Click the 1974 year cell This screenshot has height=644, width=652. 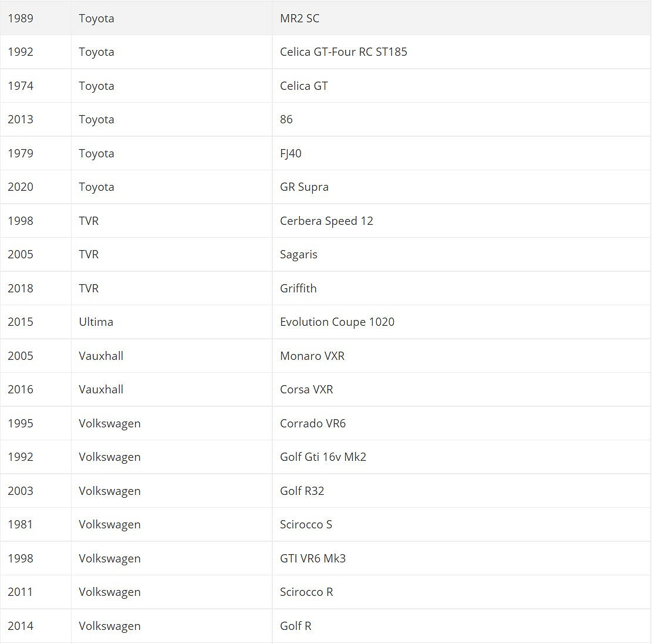coord(21,86)
